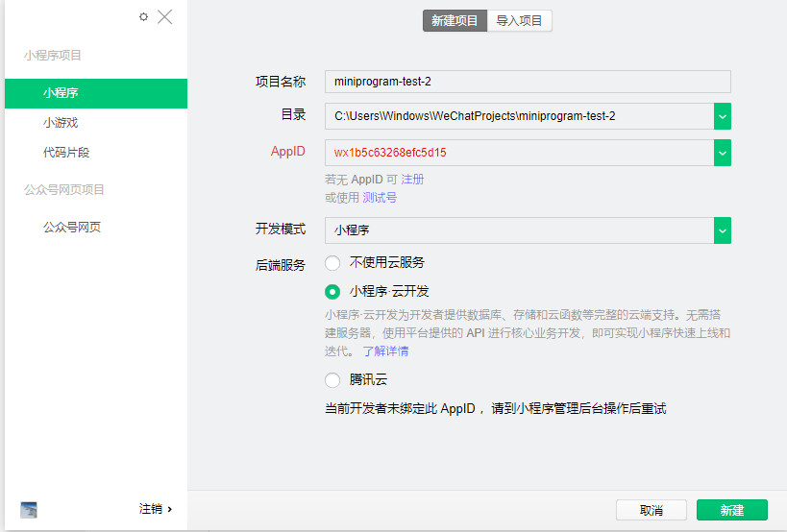Viewport: 787px width, 532px height.
Task: Open the 注册 link
Action: [x=412, y=180]
